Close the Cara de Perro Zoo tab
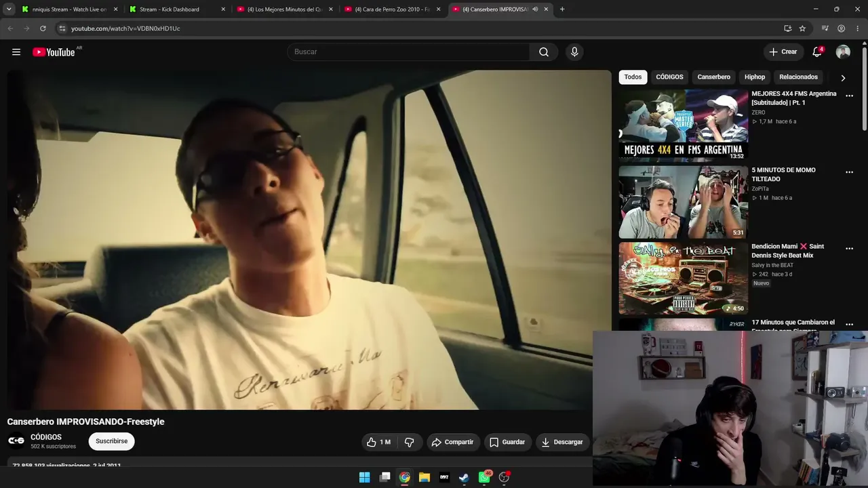Image resolution: width=868 pixels, height=488 pixels. [x=438, y=9]
